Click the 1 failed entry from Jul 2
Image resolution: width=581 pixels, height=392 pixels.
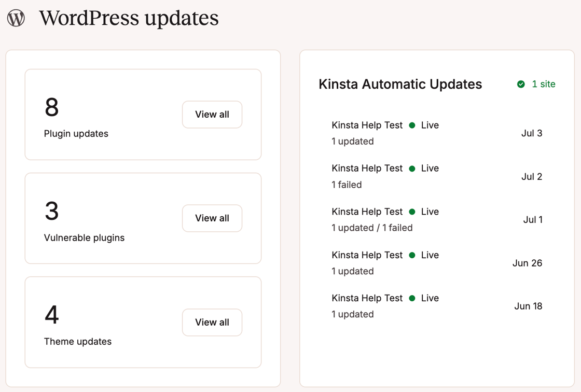point(346,185)
